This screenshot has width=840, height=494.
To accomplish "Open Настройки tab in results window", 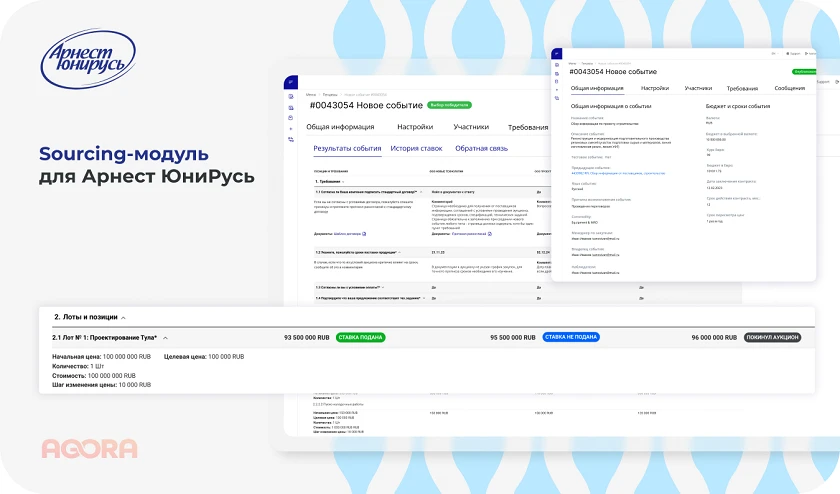I will 415,127.
